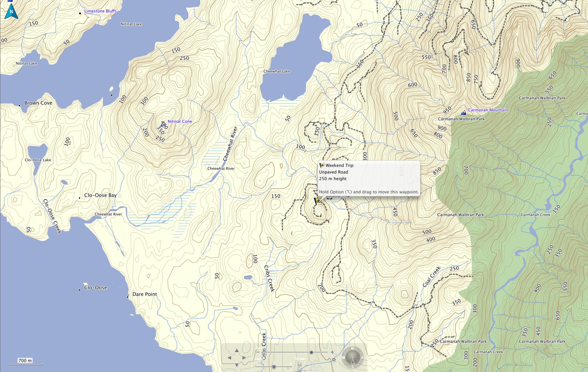Click the Nitinat Cone label
The height and width of the screenshot is (372, 588).
coord(180,121)
